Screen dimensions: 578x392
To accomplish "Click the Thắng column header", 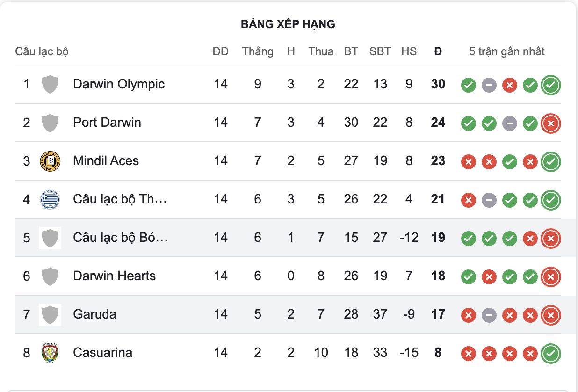I will tap(258, 51).
